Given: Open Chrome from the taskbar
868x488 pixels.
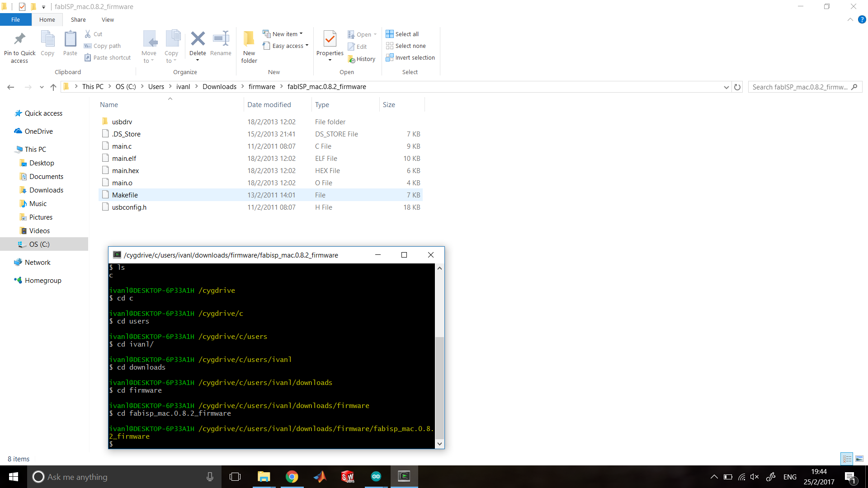Looking at the screenshot, I should pos(292,477).
